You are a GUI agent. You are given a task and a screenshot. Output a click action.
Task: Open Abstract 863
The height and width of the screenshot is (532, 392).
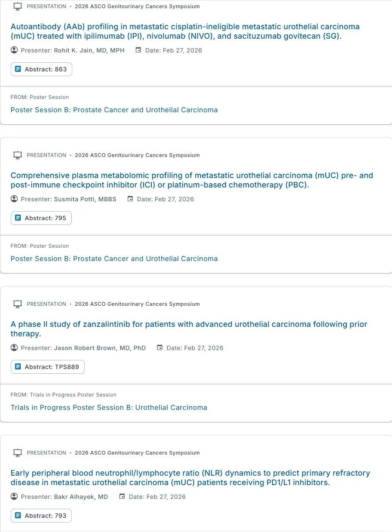pyautogui.click(x=41, y=69)
